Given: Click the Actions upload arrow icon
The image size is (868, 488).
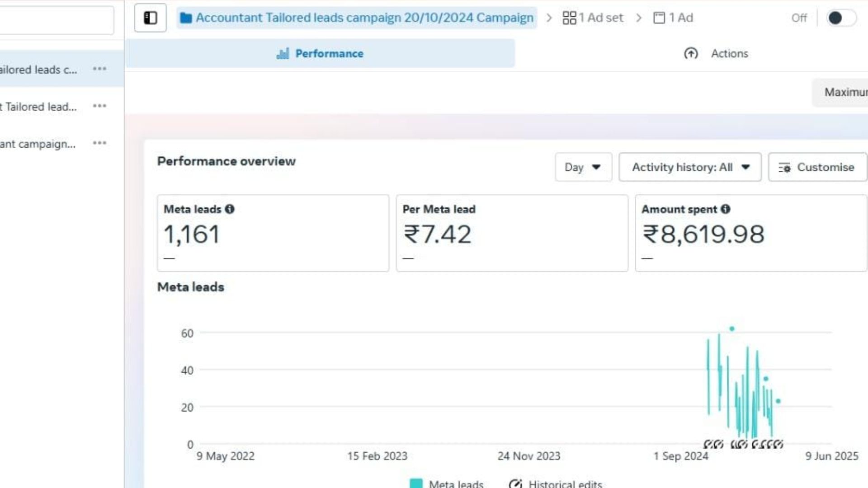Looking at the screenshot, I should 691,53.
